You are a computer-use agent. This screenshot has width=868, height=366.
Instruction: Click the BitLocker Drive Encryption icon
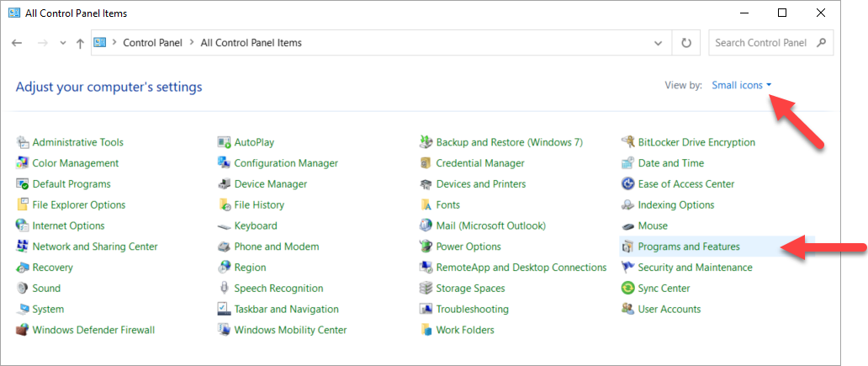(627, 143)
